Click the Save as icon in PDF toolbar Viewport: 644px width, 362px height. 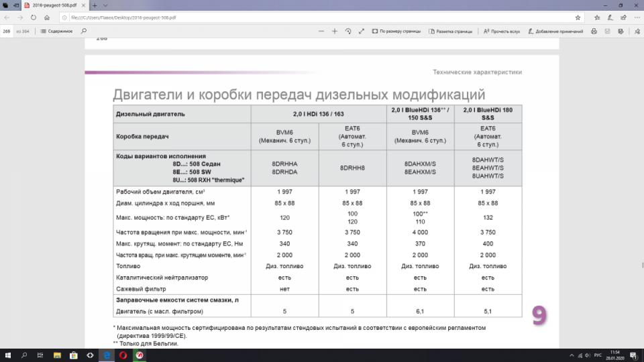click(x=621, y=32)
